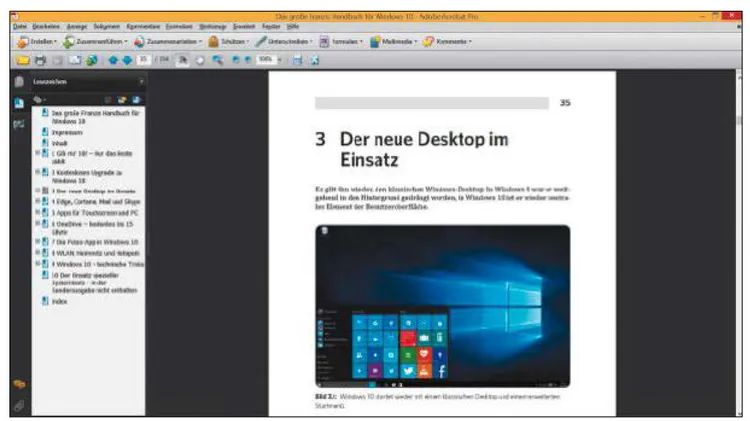Go to next page with down arrow

click(127, 60)
